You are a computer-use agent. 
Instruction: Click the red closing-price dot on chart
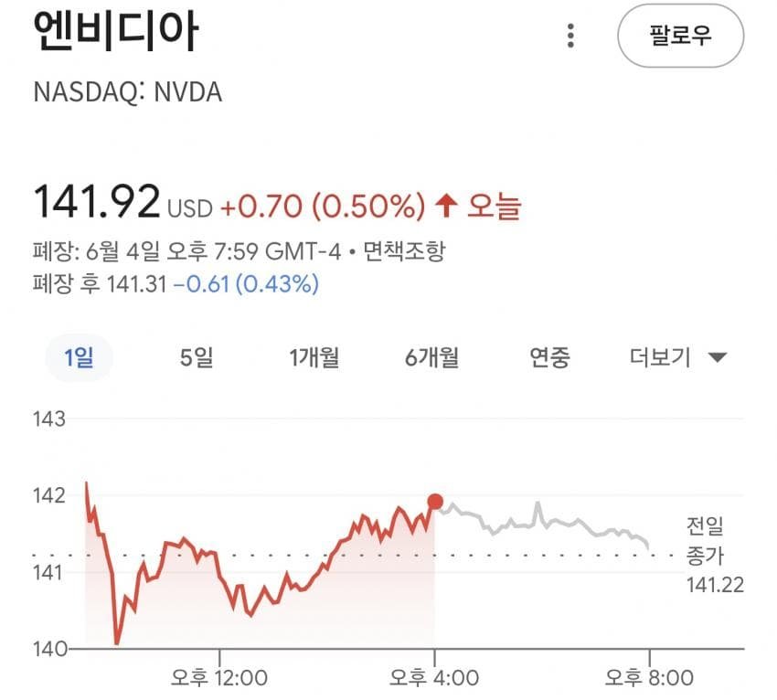(x=435, y=502)
